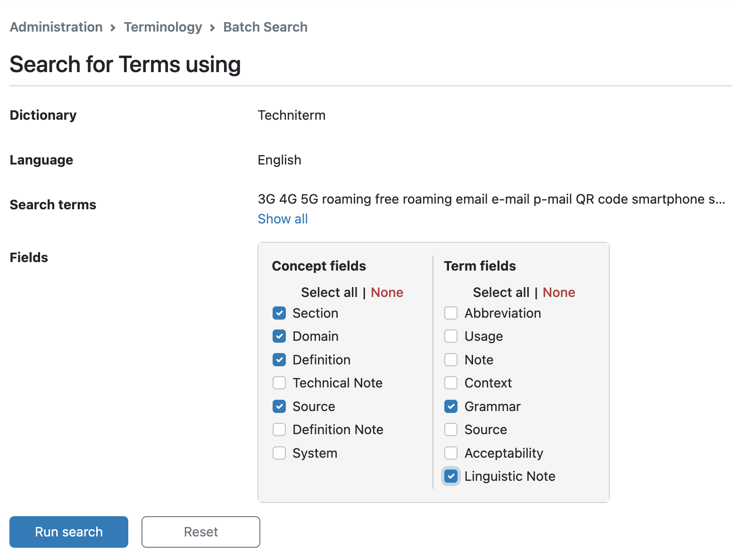
Task: Click the Run search button
Action: click(x=69, y=532)
